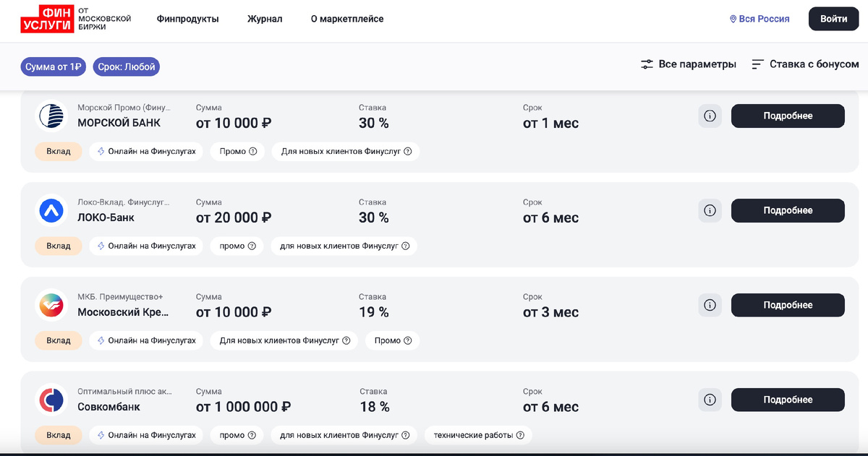Click the ЛОКО-Банк logo
This screenshot has width=868, height=456.
52,210
